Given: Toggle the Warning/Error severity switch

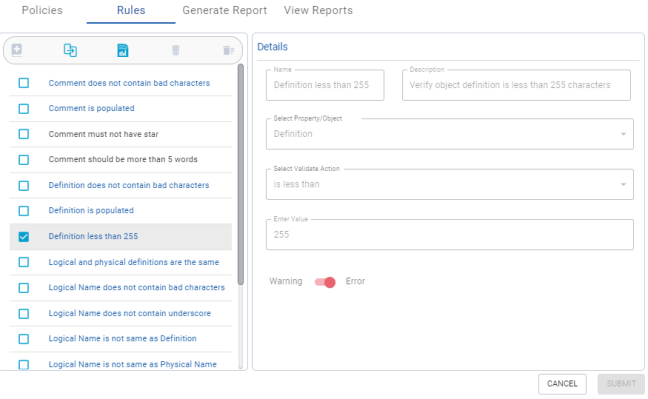Looking at the screenshot, I should 325,282.
